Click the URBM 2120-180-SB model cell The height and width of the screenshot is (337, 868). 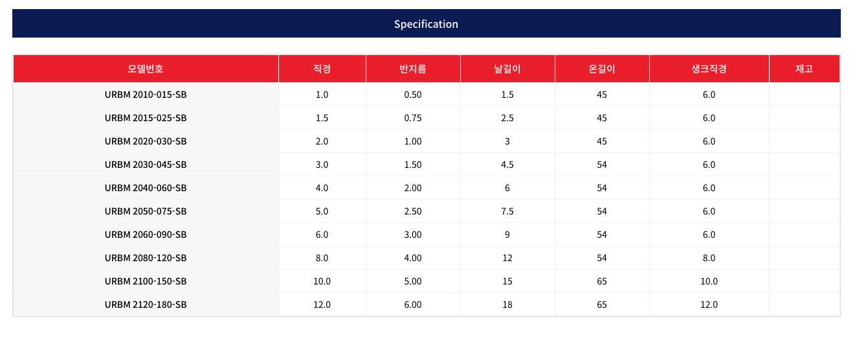coord(146,305)
